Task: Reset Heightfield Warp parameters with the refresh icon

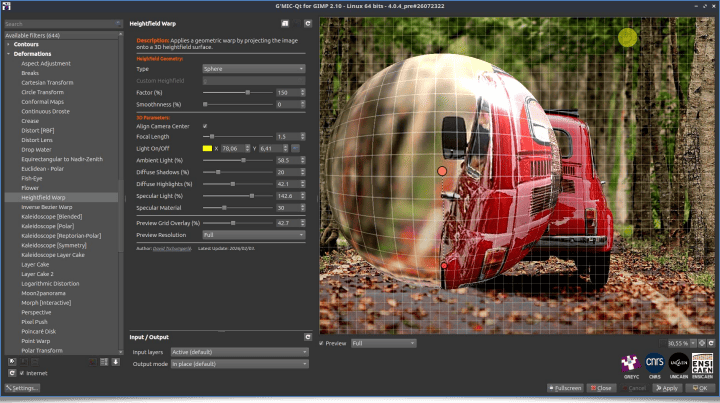Action: click(x=308, y=23)
